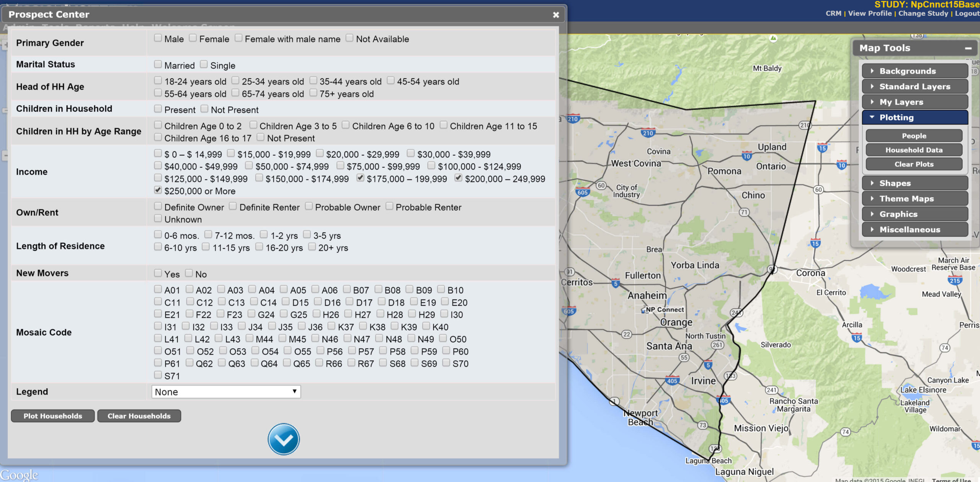Check the Definite Owner checkbox

[158, 206]
